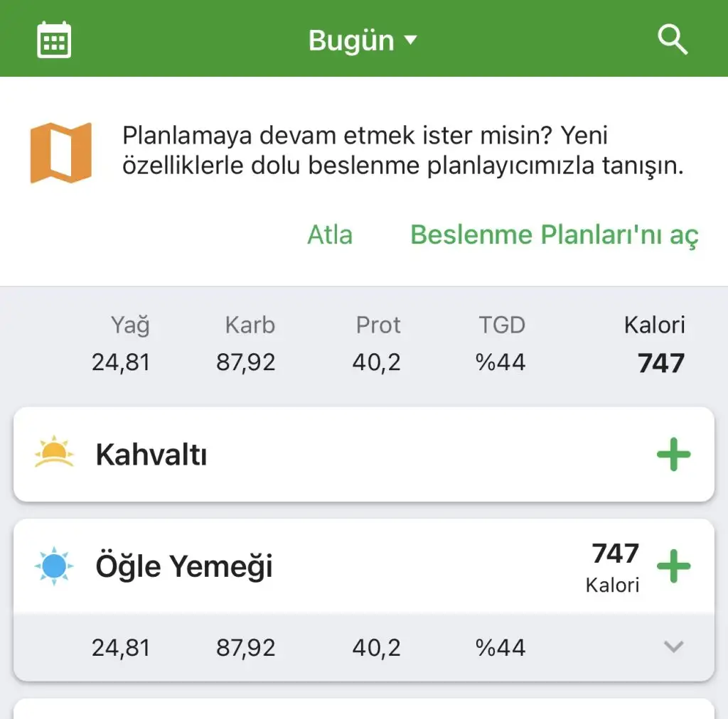Tap the Yağ 24,81 summary column
The width and height of the screenshot is (728, 719).
click(121, 344)
